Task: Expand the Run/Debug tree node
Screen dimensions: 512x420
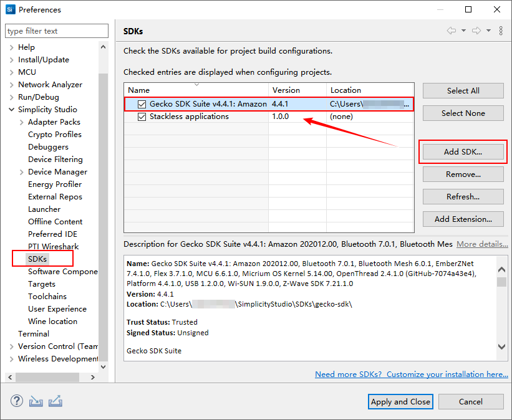Action: pos(12,97)
